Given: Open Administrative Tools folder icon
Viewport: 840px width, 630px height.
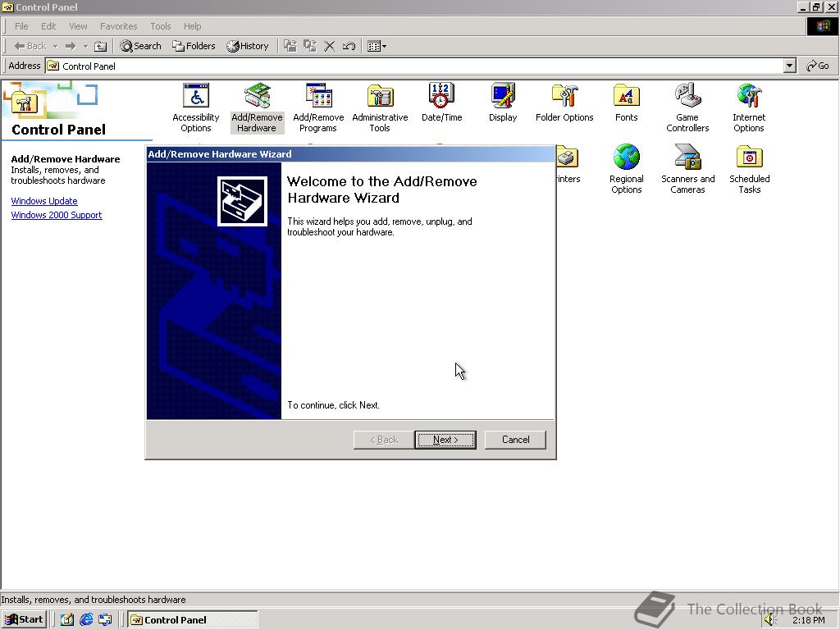Looking at the screenshot, I should point(380,107).
